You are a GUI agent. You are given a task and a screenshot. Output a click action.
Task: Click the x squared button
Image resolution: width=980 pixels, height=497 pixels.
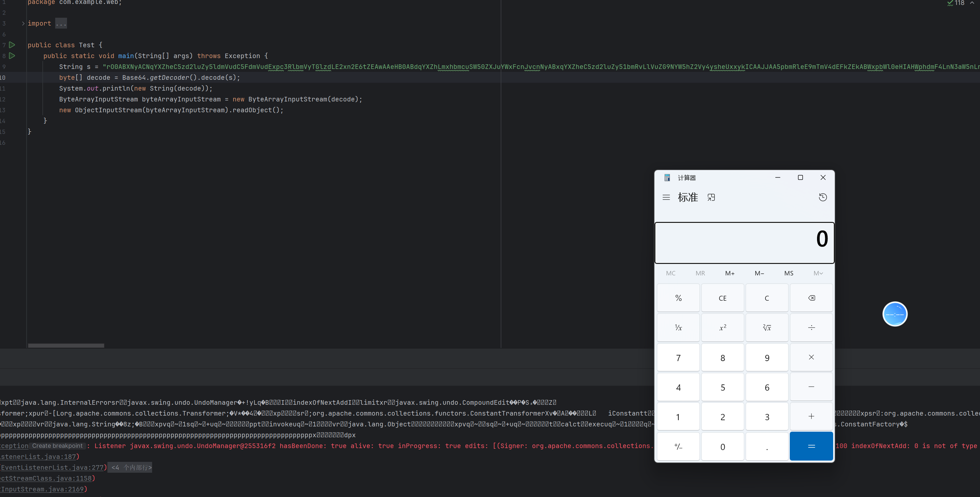pyautogui.click(x=722, y=327)
